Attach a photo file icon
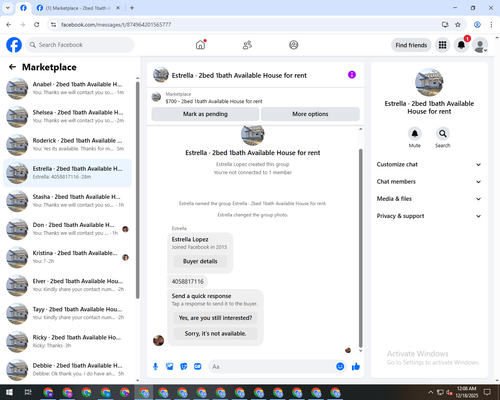 170,367
